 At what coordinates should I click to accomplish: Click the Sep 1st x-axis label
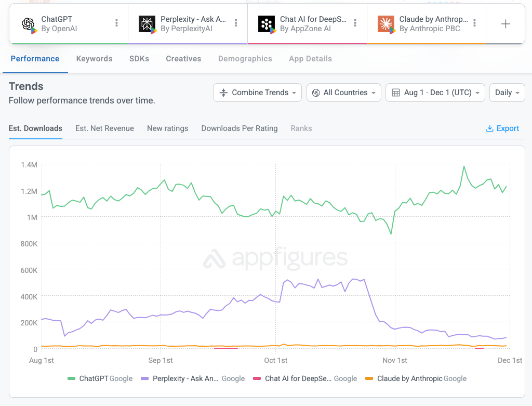tap(161, 360)
